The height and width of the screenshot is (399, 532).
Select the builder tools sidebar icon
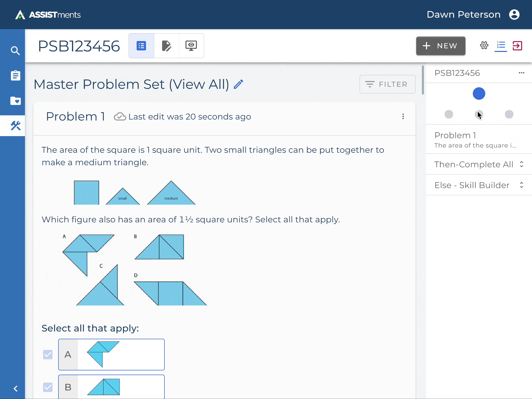coord(15,126)
